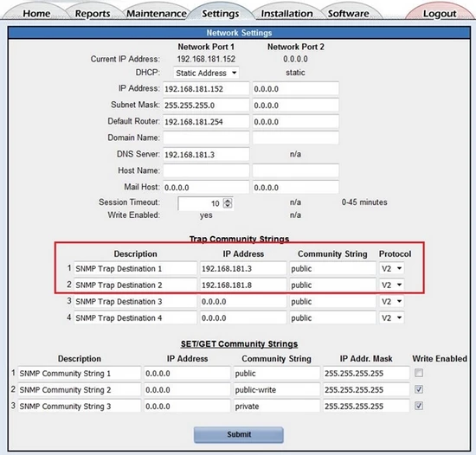
Task: Click the SNMP Trap Destination 2 description field
Action: tap(135, 285)
